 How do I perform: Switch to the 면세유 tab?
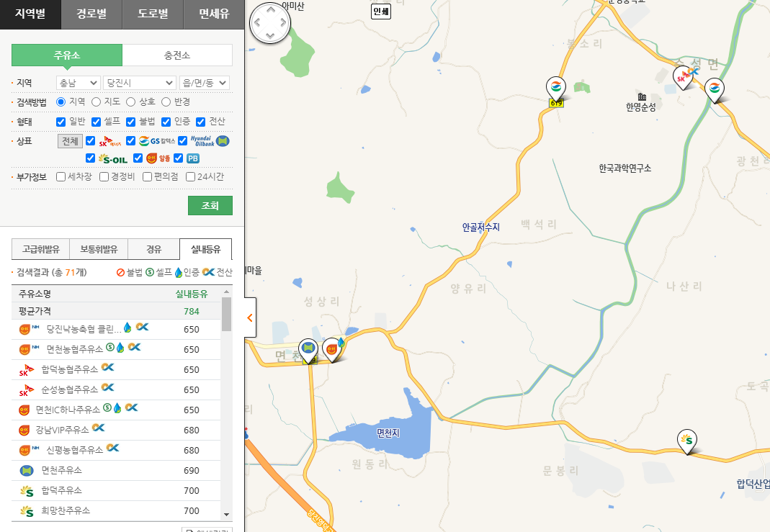[x=214, y=14]
